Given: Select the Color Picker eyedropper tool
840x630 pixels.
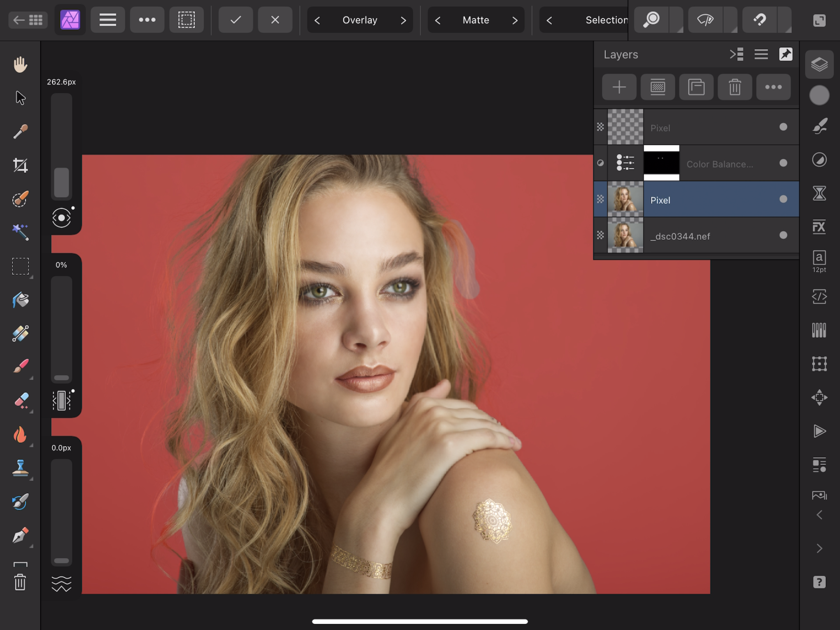Looking at the screenshot, I should click(20, 132).
